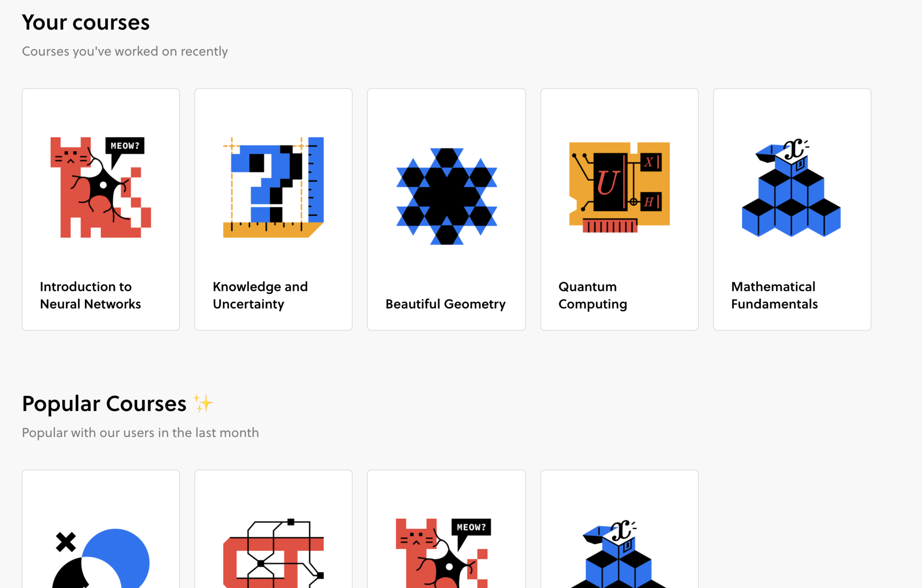Click the blue question mark ruler illustration

tap(273, 187)
